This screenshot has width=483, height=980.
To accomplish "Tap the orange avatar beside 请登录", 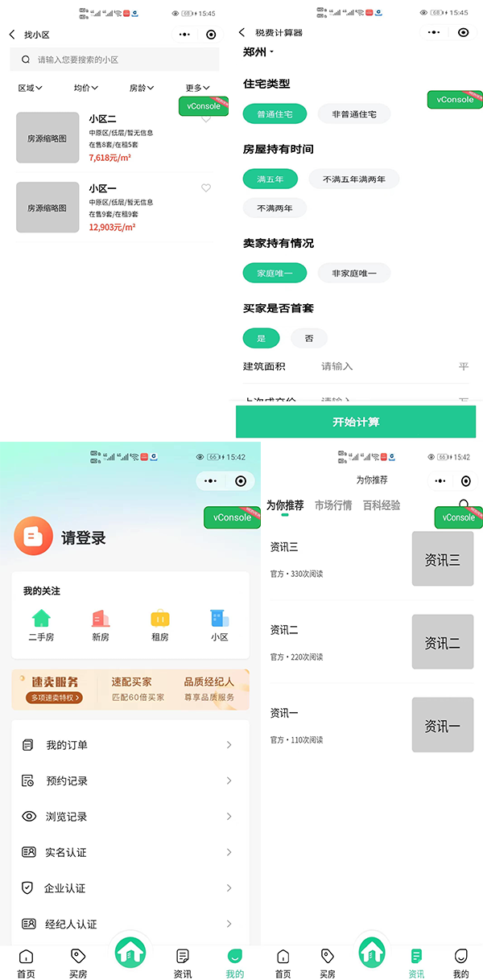I will [x=33, y=538].
